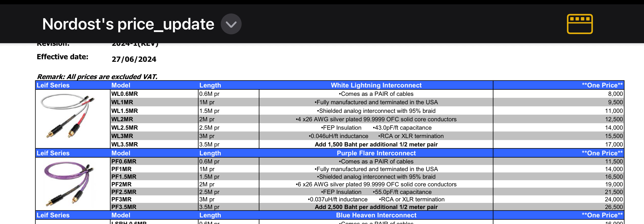Click the 11,000 price value
The width and height of the screenshot is (644, 224).
click(614, 111)
